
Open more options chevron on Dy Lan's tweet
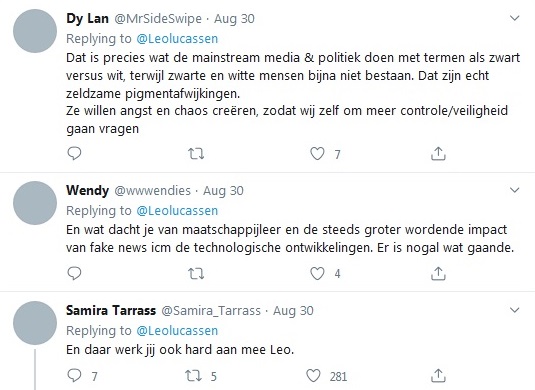(514, 18)
